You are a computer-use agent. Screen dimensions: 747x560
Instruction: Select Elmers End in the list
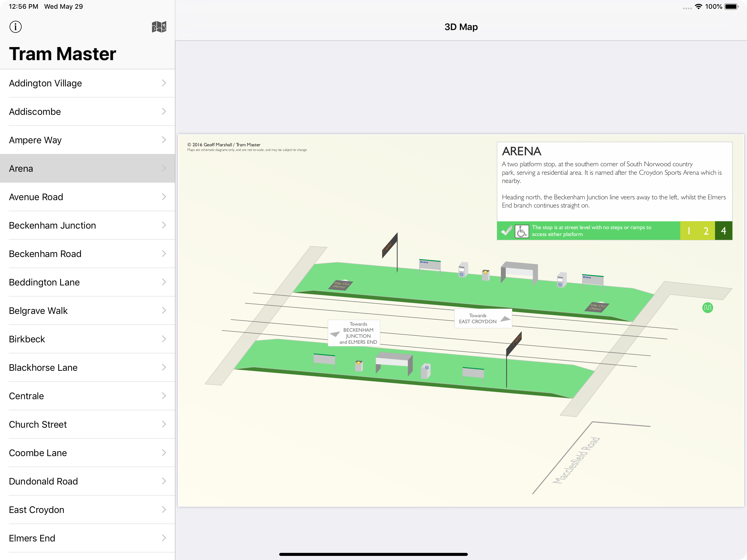pos(87,538)
